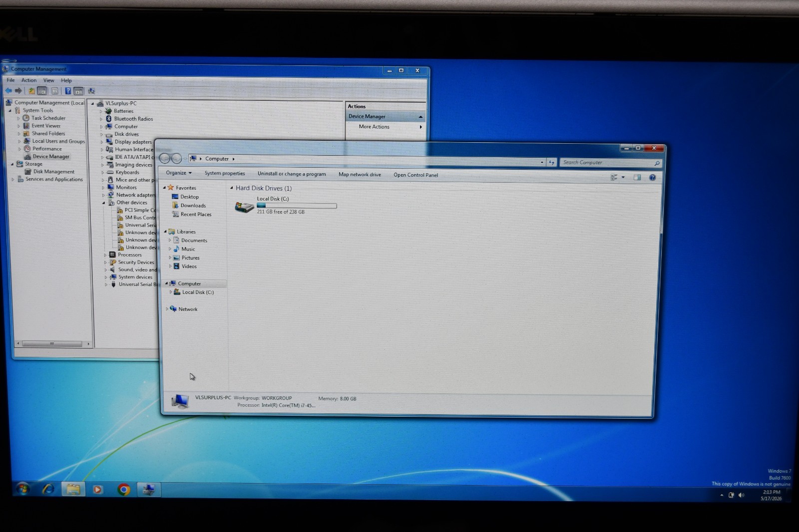
Task: Click the Up one level folder icon
Action: pyautogui.click(x=31, y=91)
